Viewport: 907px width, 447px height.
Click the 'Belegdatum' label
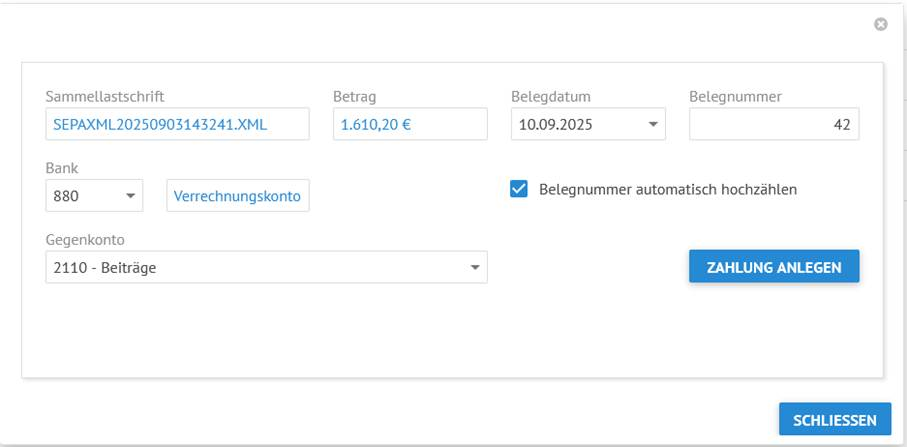click(x=550, y=97)
